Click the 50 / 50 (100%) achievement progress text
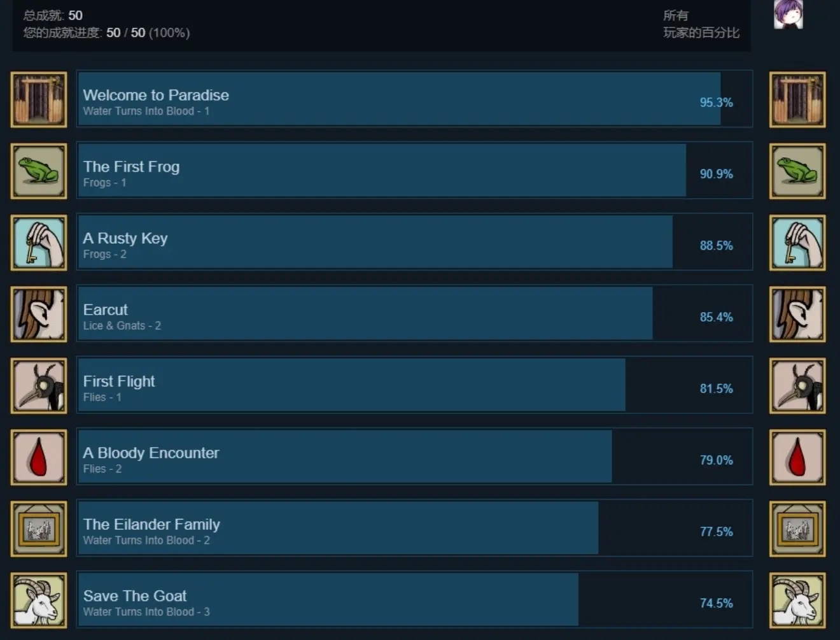This screenshot has height=640, width=840. [x=148, y=32]
